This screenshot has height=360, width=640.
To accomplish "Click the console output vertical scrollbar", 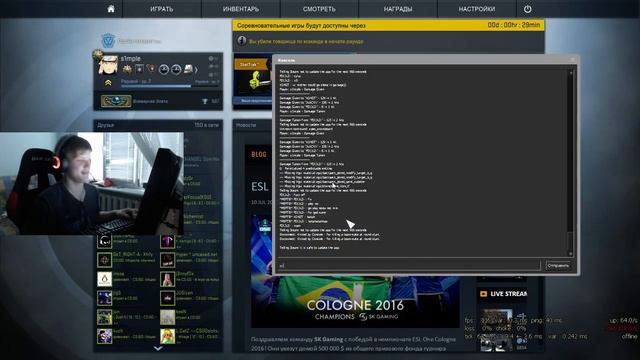I will (x=571, y=162).
